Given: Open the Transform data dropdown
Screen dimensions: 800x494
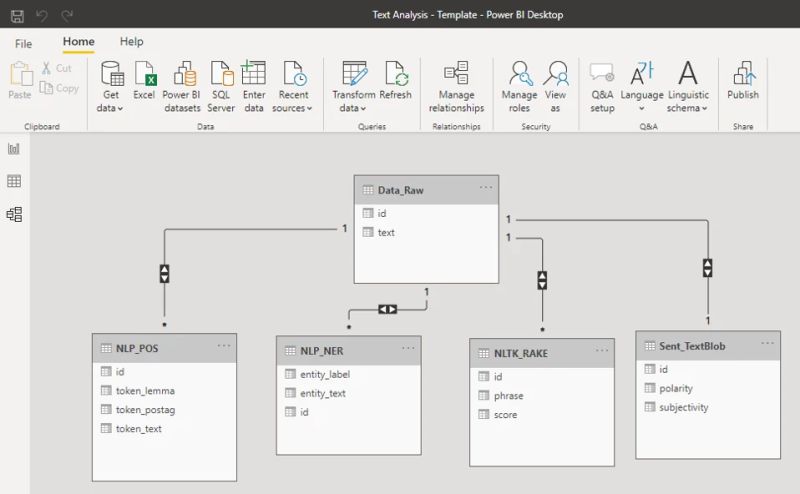Looking at the screenshot, I should [x=354, y=87].
